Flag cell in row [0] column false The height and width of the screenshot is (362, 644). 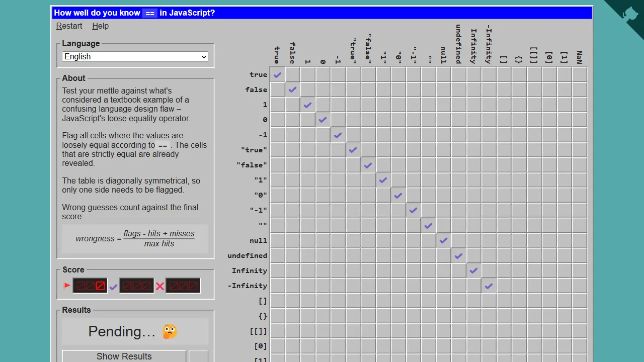[293, 346]
